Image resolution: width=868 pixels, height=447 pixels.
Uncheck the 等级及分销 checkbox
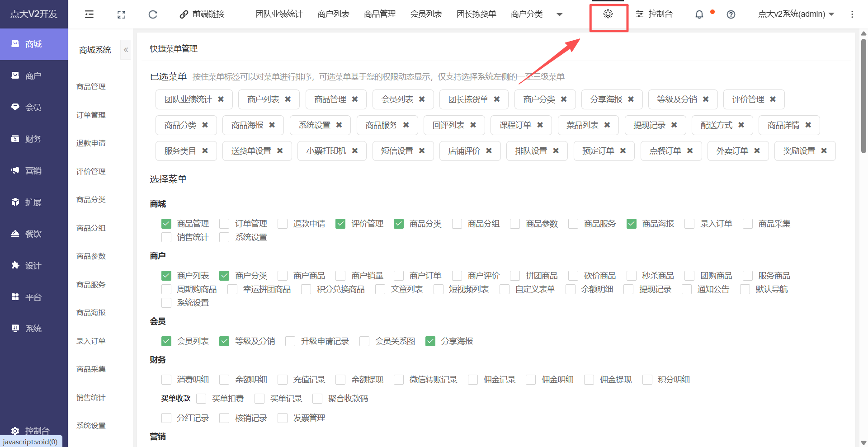point(224,341)
